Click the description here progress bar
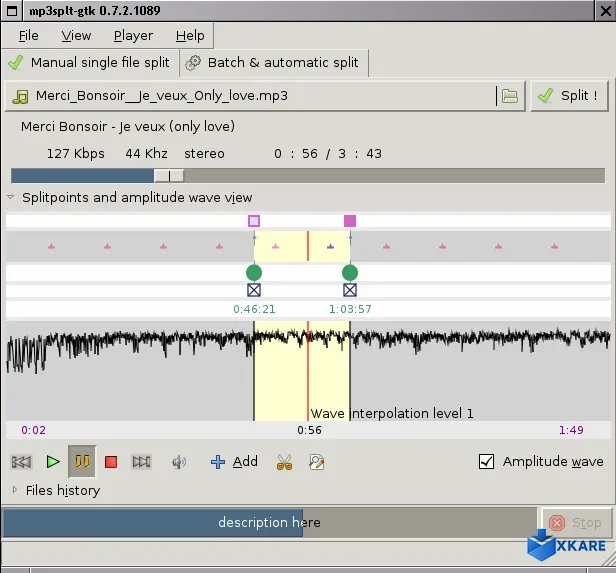The image size is (616, 573). click(x=269, y=522)
